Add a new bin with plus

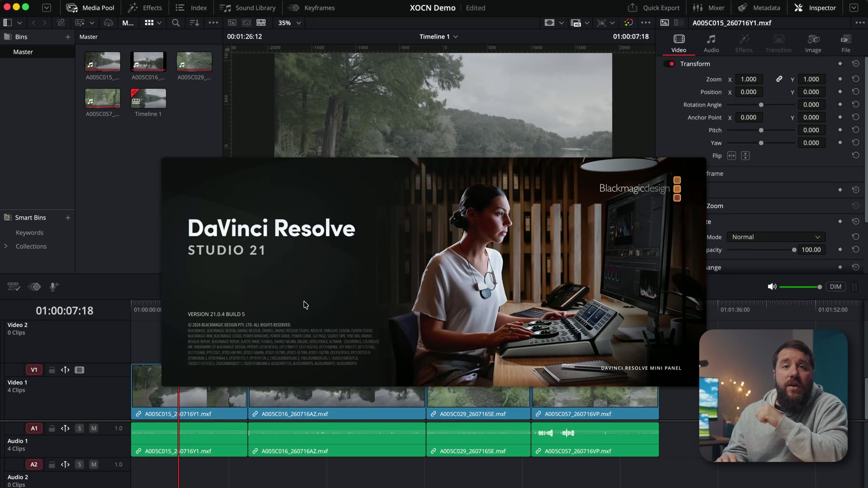pyautogui.click(x=68, y=37)
